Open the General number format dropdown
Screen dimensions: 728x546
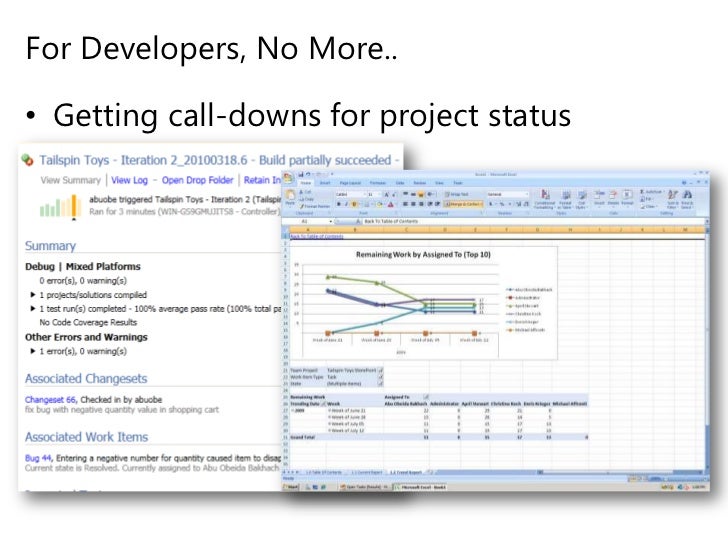point(527,194)
